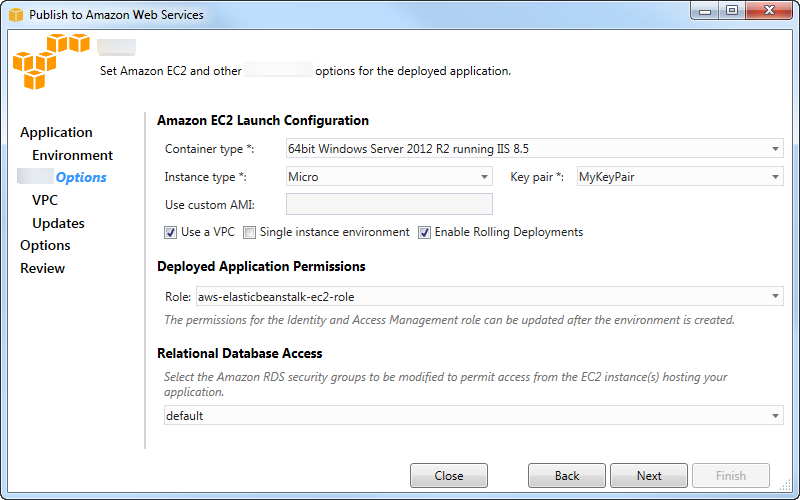Select the Environment step in sidebar
The height and width of the screenshot is (500, 800).
click(72, 155)
